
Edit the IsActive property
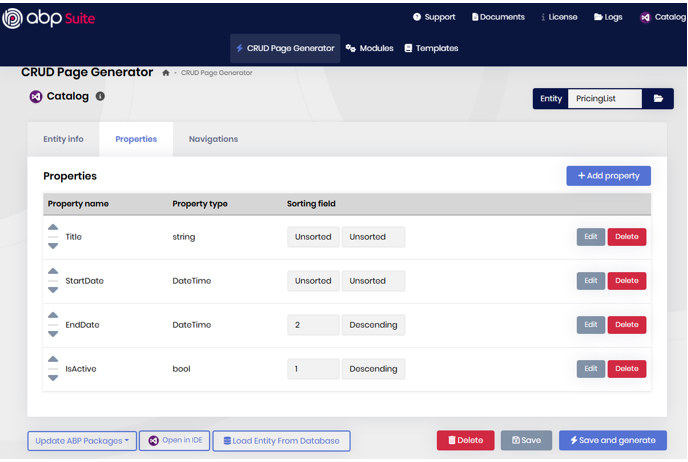point(591,369)
